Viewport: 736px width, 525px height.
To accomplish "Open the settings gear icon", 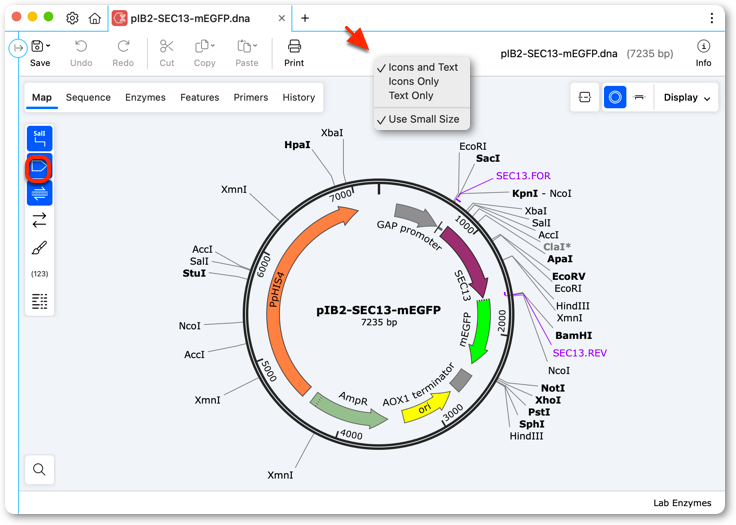I will coord(72,18).
